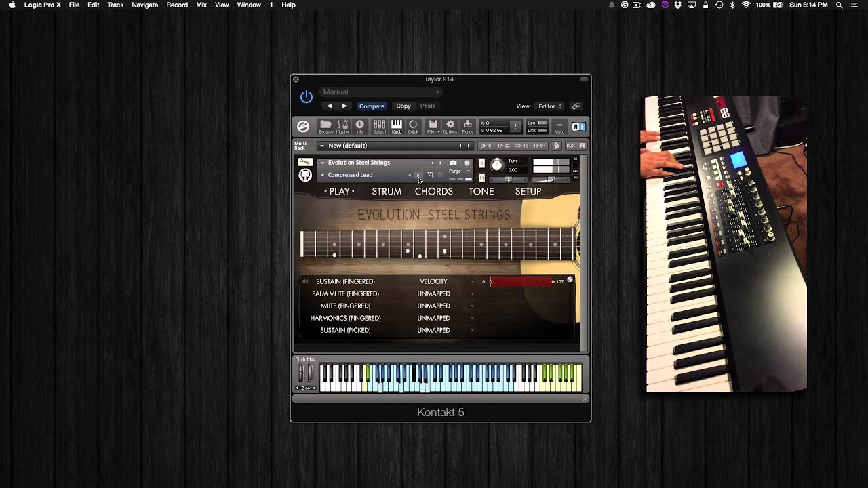
Task: Click speaker icon beside Sustain (Fingered)
Action: (305, 281)
